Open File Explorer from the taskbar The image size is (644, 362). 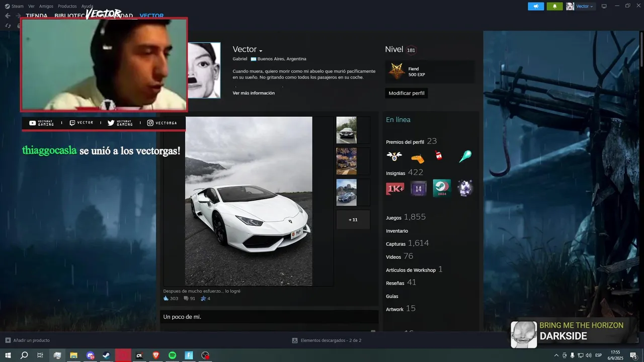click(x=73, y=355)
